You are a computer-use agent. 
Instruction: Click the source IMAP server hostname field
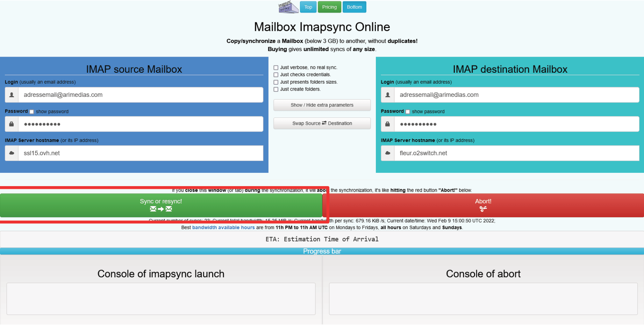pyautogui.click(x=141, y=153)
